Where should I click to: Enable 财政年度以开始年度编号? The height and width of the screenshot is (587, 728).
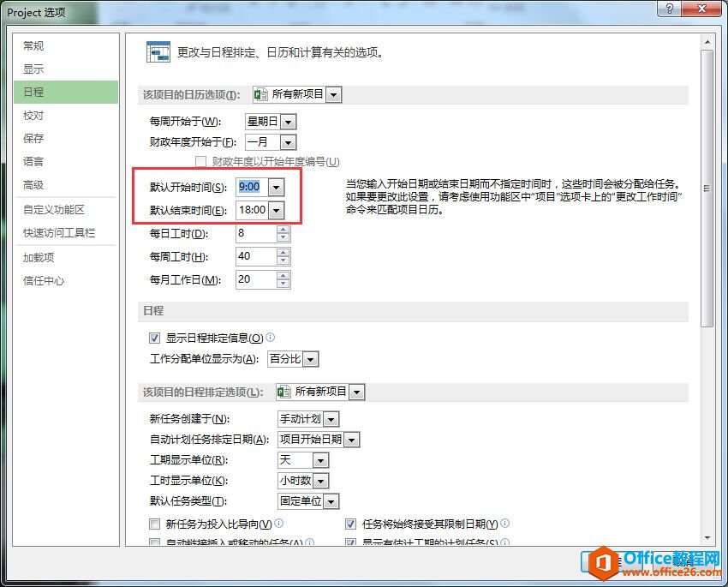[x=200, y=161]
